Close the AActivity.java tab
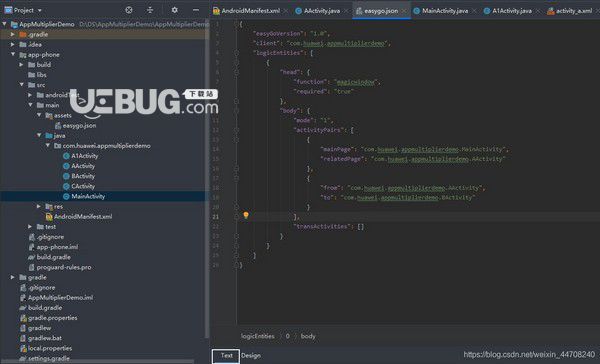Image resolution: width=600 pixels, height=364 pixels. 346,11
